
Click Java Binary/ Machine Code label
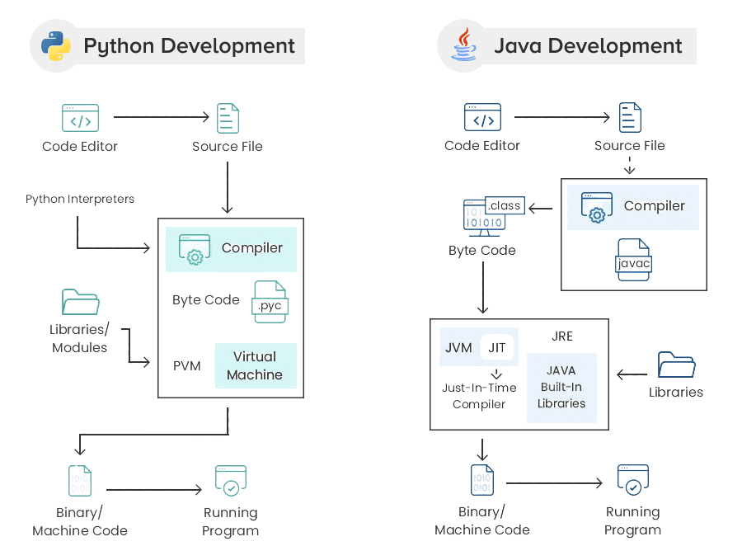click(x=482, y=520)
